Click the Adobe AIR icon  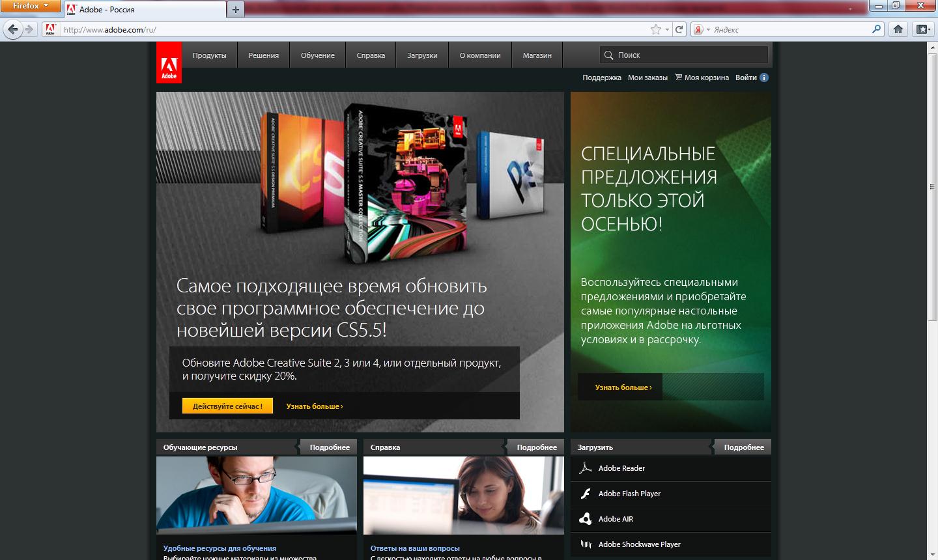pyautogui.click(x=586, y=519)
